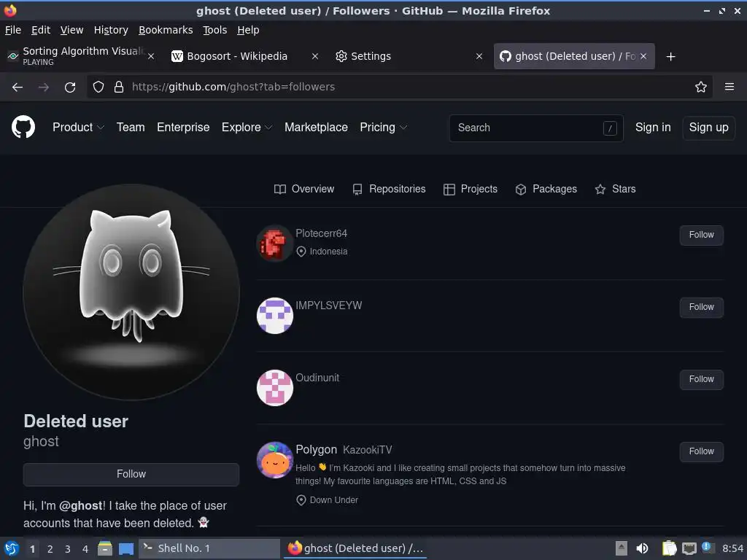The image size is (747, 560).
Task: Open the shield tracking protection icon
Action: click(98, 87)
